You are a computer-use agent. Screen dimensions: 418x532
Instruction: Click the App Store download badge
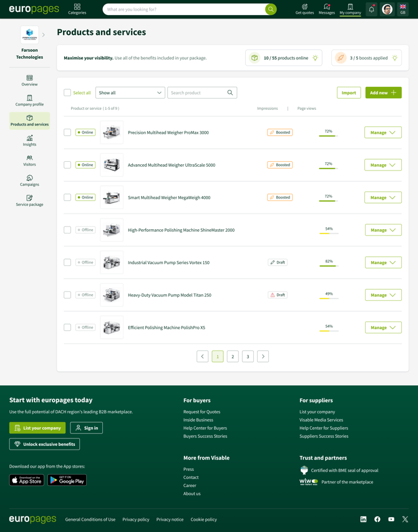coord(26,480)
